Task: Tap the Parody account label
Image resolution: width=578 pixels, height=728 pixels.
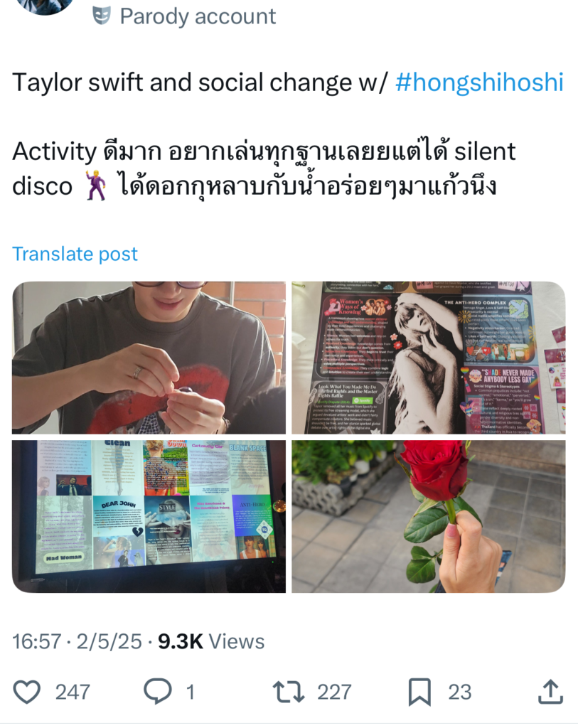Action: 198,17
